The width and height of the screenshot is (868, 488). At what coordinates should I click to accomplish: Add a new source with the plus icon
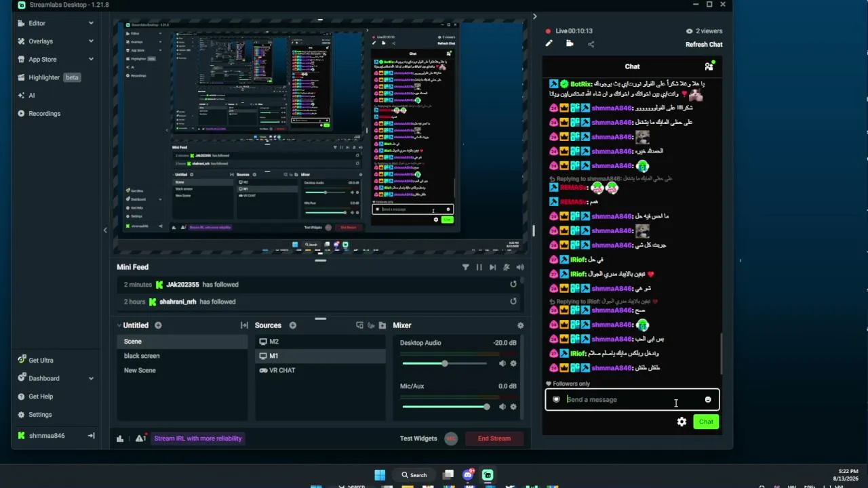(293, 325)
